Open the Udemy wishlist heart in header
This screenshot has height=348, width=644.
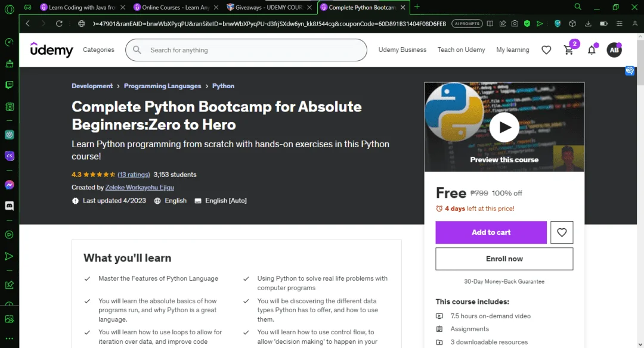pos(546,50)
